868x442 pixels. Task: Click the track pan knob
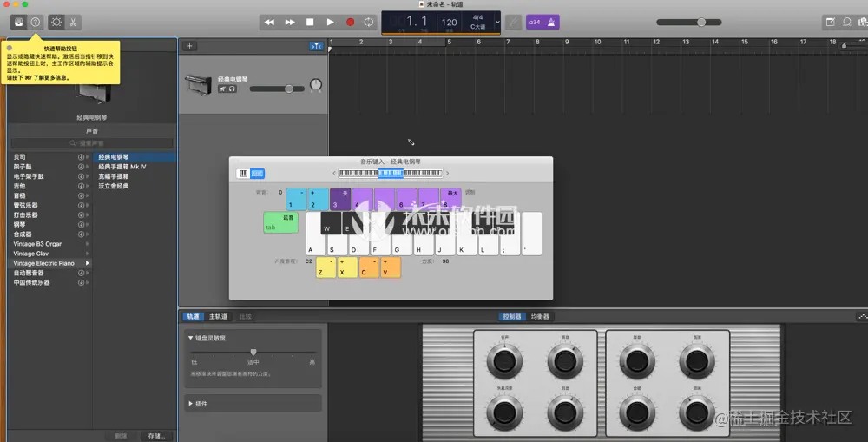316,85
